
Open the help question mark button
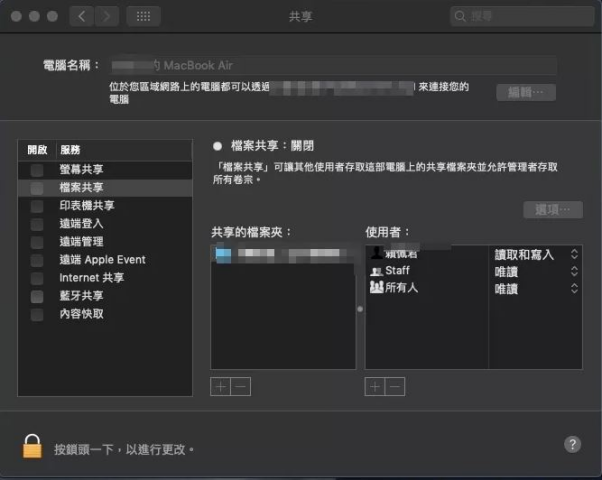coord(572,445)
